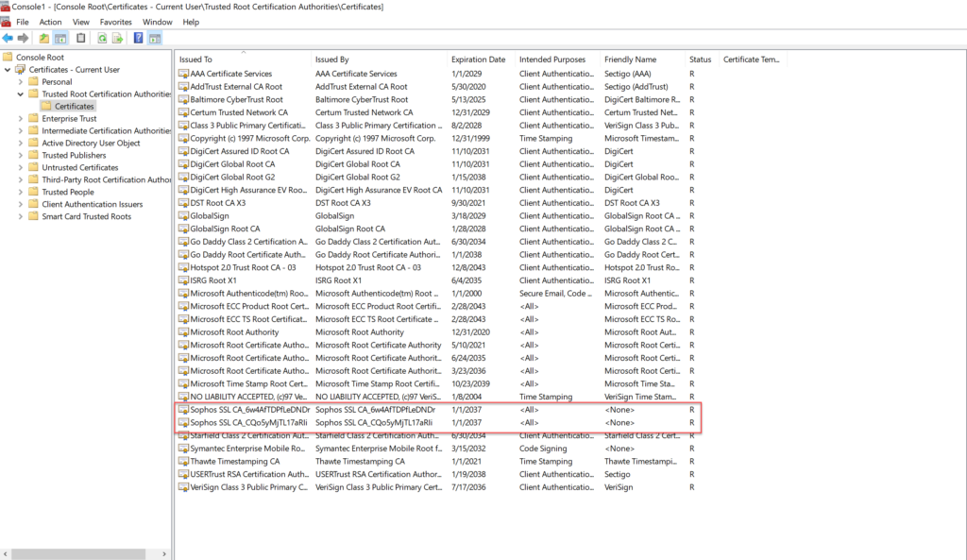Image resolution: width=967 pixels, height=560 pixels.
Task: Click the gray Forward arrow toolbar icon
Action: (x=24, y=38)
